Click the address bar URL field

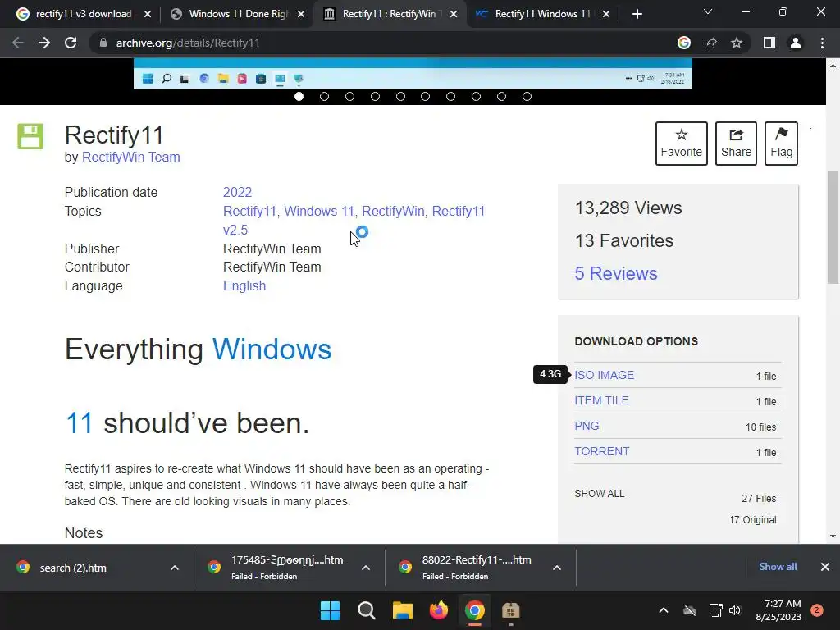[x=381, y=43]
